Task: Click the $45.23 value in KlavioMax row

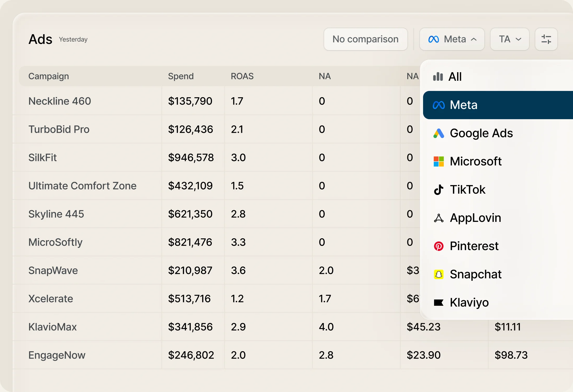Action: 424,327
